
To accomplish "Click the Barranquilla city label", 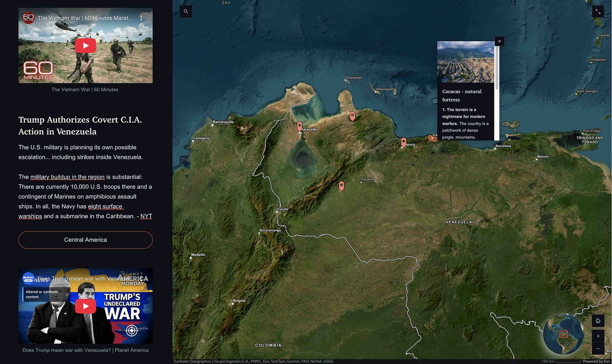I will [x=223, y=122].
